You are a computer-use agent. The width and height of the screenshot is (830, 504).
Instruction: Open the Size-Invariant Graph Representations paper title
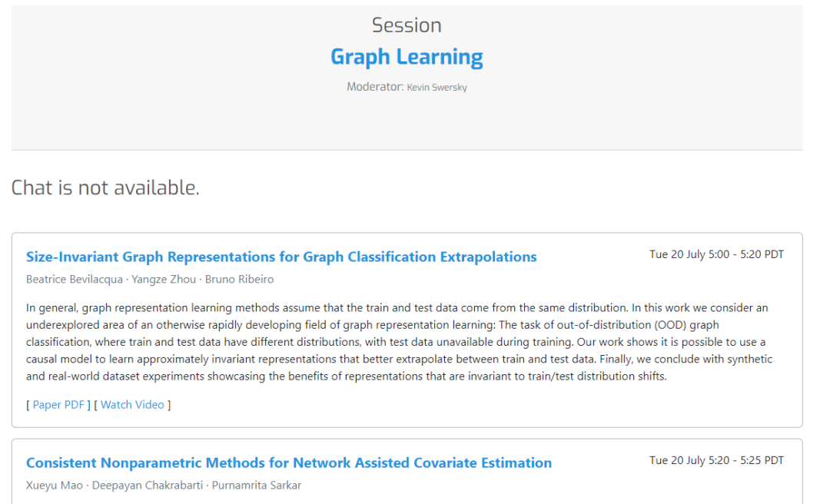click(281, 257)
